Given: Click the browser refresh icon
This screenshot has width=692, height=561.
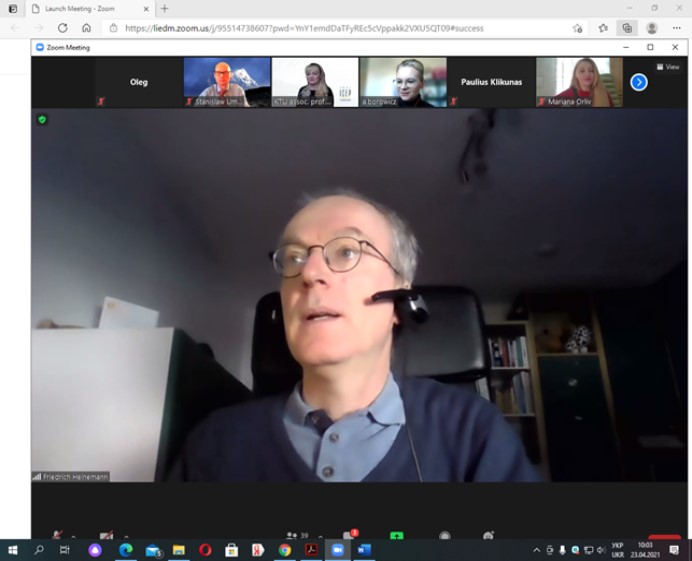Looking at the screenshot, I should pyautogui.click(x=62, y=28).
